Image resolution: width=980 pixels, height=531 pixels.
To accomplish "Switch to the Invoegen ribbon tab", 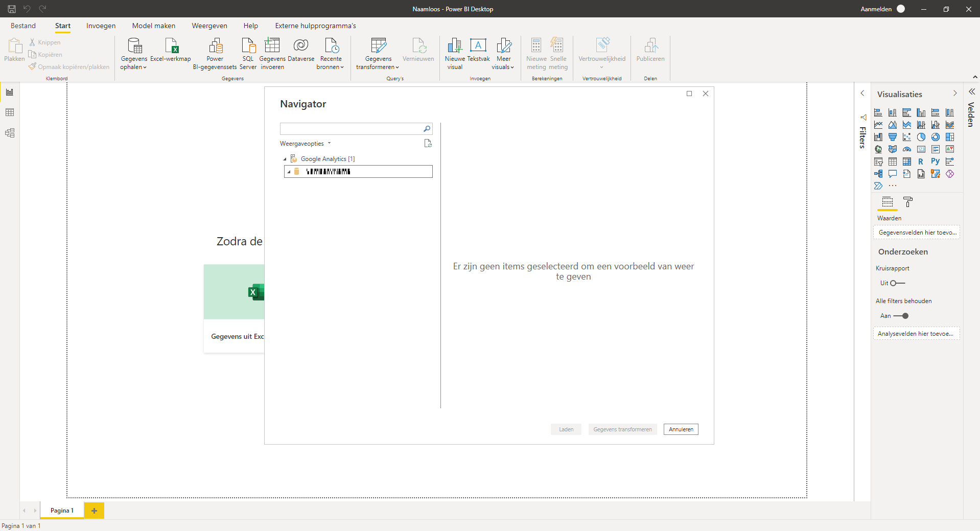I will click(x=101, y=26).
